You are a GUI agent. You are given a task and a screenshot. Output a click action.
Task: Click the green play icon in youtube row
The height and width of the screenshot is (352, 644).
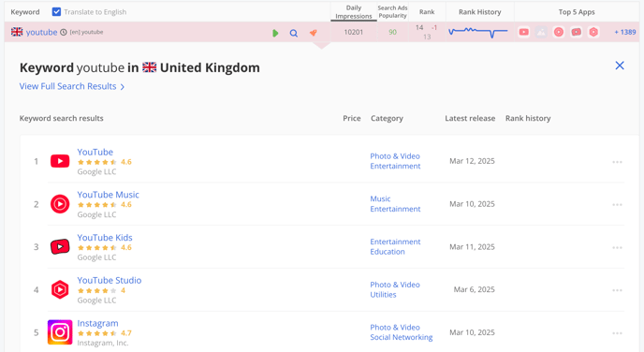point(275,33)
